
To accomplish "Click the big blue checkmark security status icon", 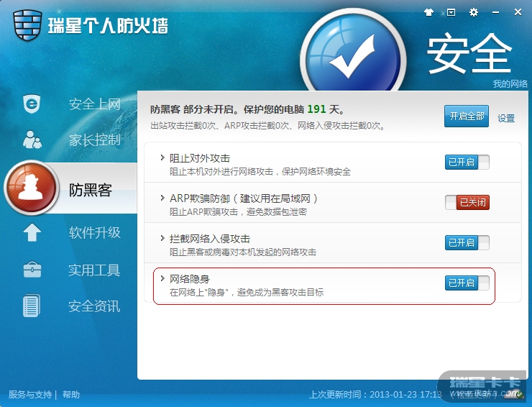I will coord(353,58).
